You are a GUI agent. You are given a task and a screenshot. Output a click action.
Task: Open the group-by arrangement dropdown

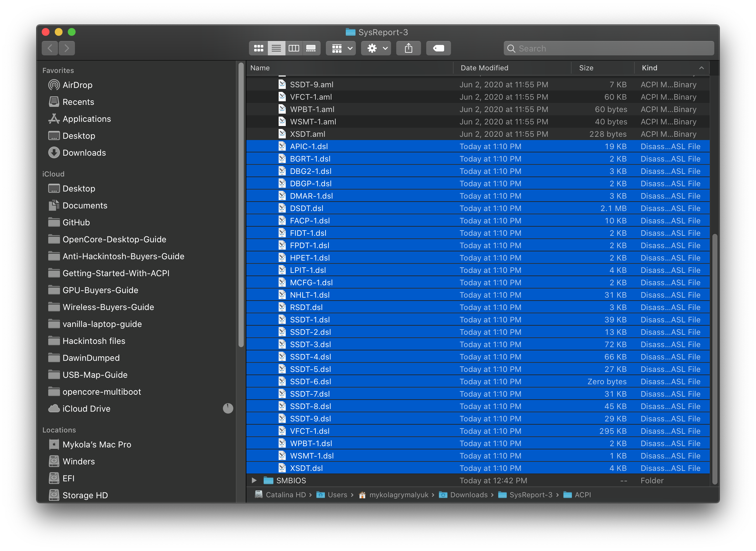click(x=341, y=49)
